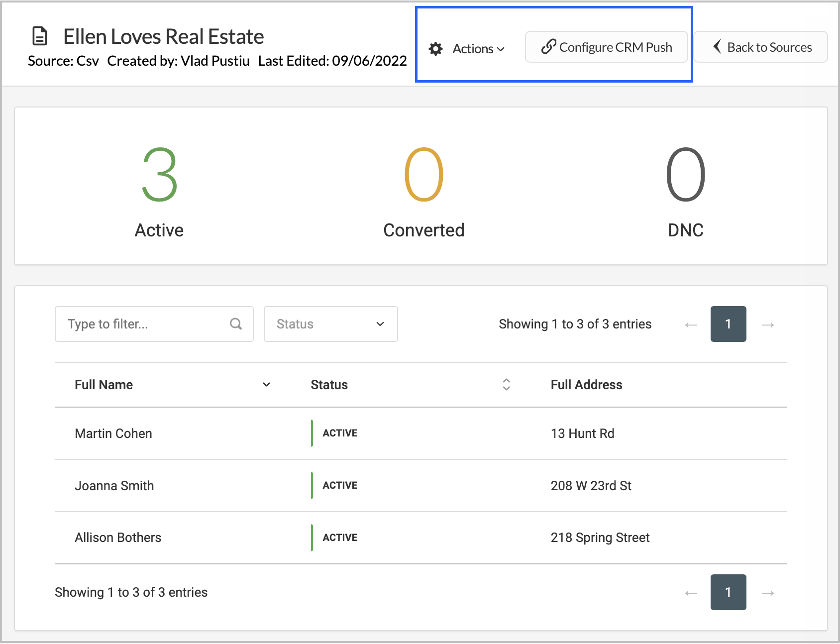Click the Allison Bothers row
The height and width of the screenshot is (644, 840).
click(x=118, y=537)
